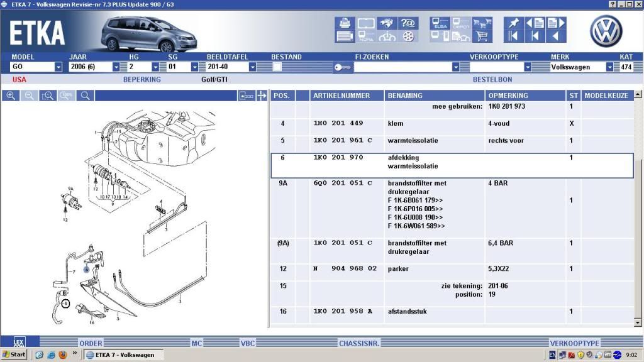The height and width of the screenshot is (362, 644).
Task: Expand the FI-ZOEKEN dropdown arrow
Action: tap(455, 67)
